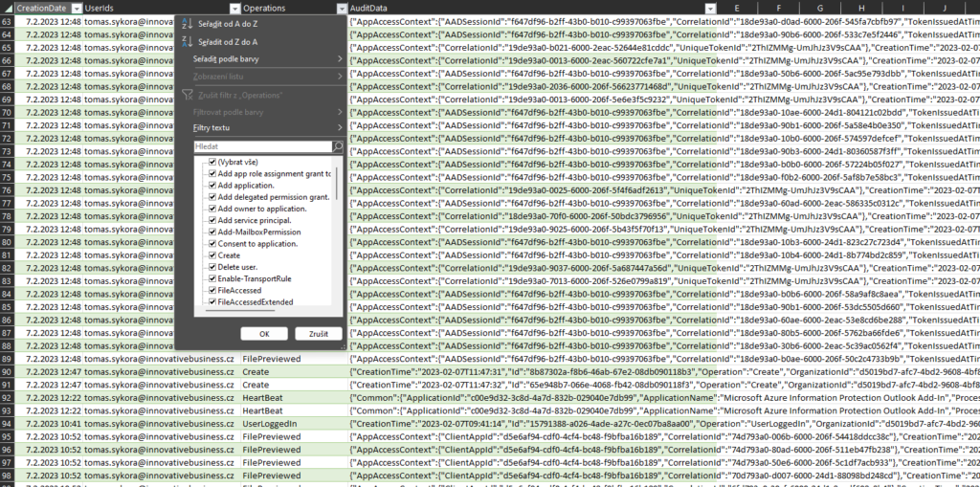Uncheck the FileAccessed checkbox
This screenshot has width=980, height=487.
coord(212,291)
